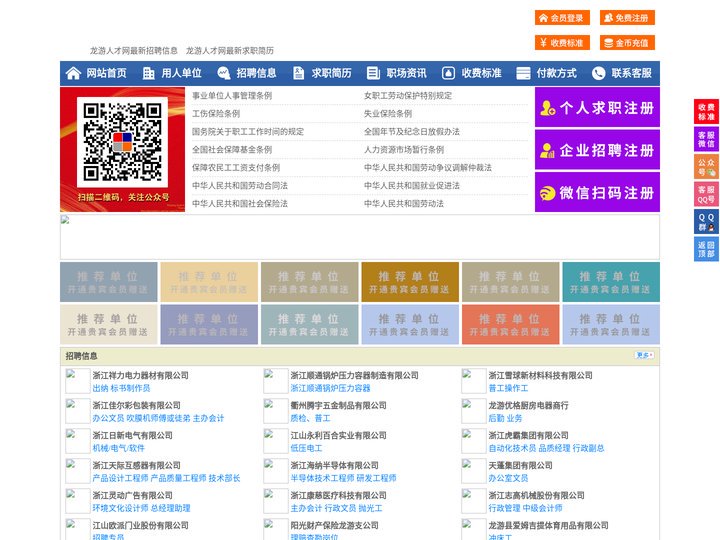The image size is (720, 540).
Task: Open 用人单位 menu item
Action: (x=181, y=73)
